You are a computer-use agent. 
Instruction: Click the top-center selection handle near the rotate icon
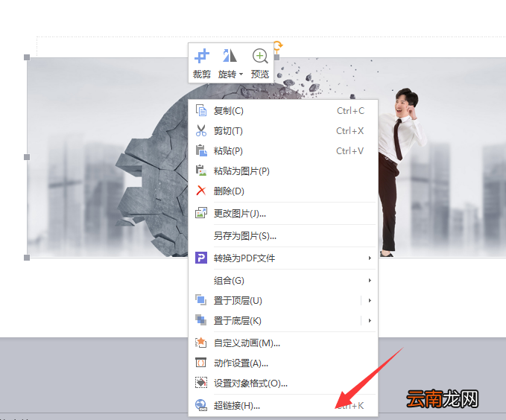coord(276,57)
